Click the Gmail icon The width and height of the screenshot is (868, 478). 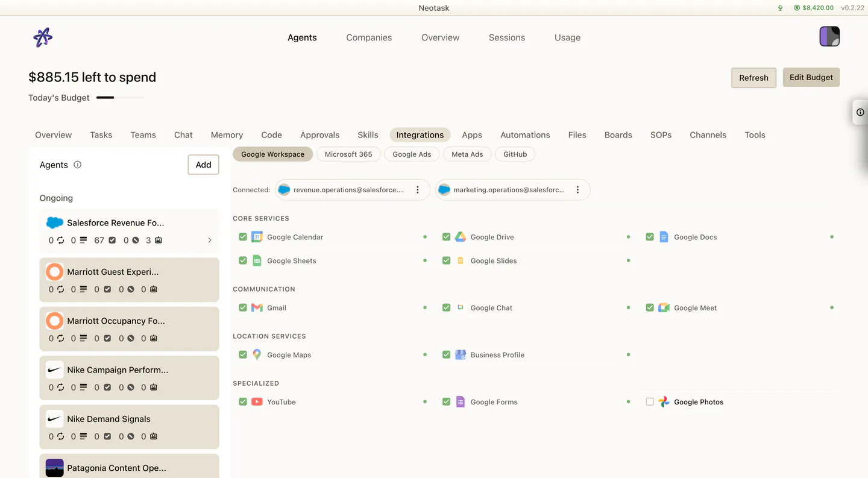[257, 307]
